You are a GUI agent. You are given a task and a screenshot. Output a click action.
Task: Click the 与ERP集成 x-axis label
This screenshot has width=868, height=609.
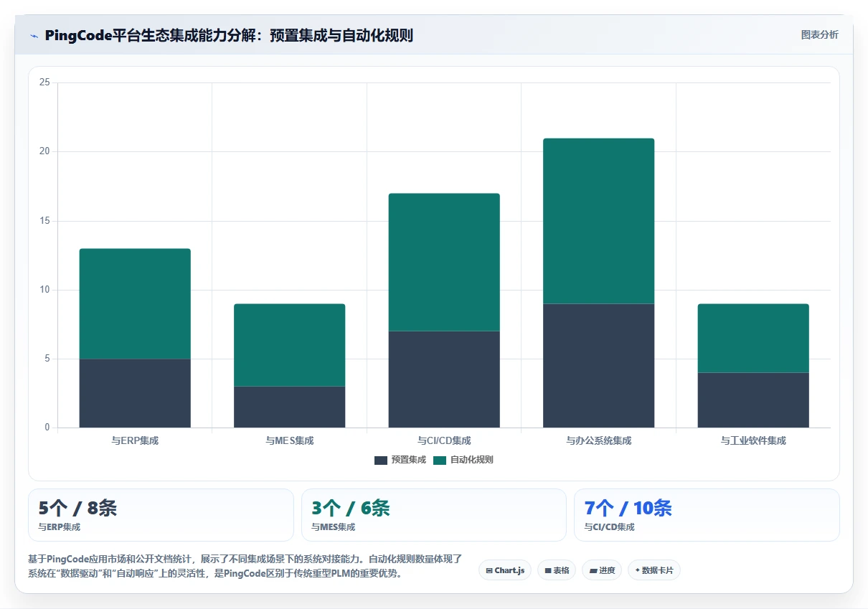(135, 440)
